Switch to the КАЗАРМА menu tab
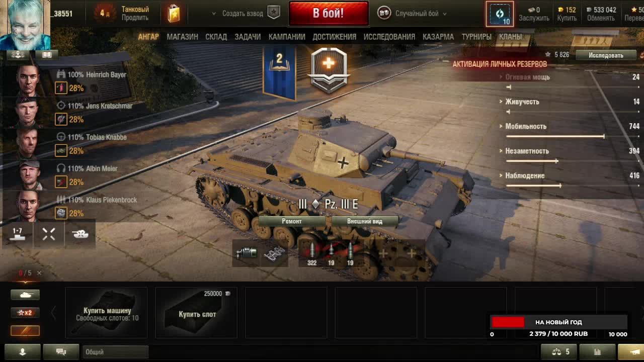Image resolution: width=644 pixels, height=362 pixels. coord(438,37)
